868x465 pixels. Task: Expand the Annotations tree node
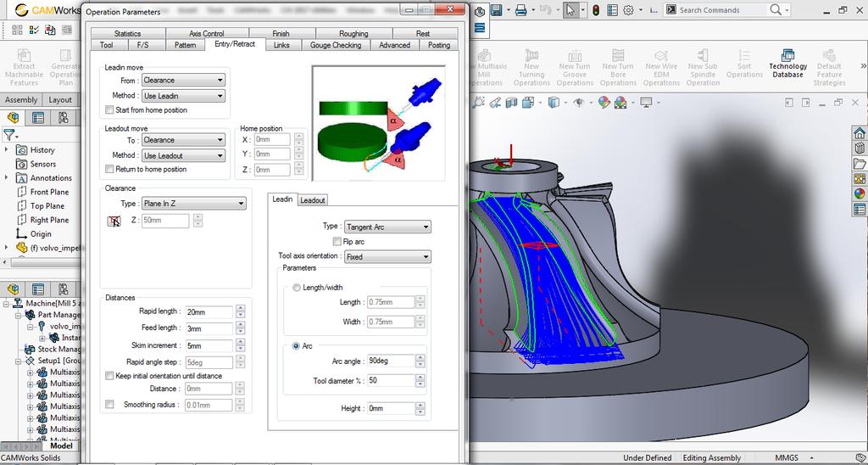pos(6,177)
